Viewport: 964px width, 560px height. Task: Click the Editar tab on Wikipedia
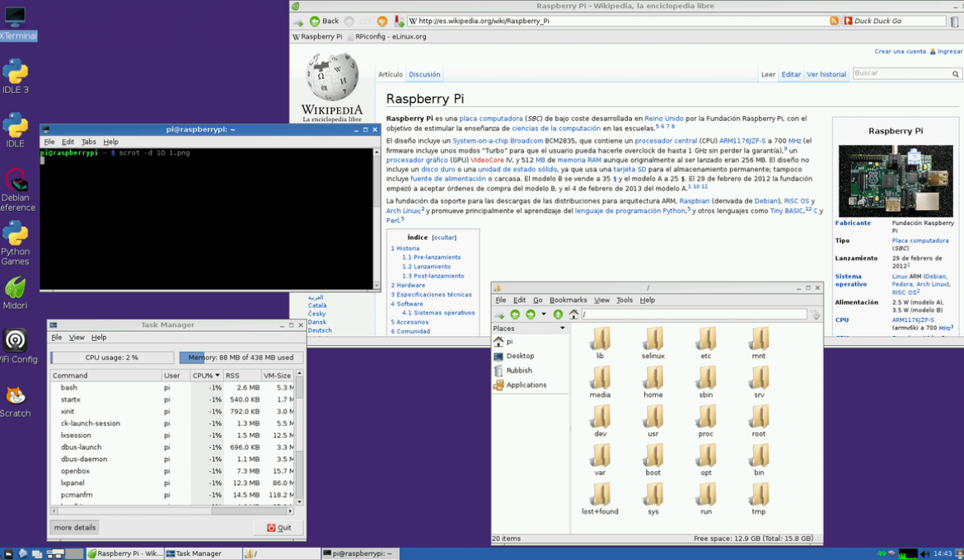pyautogui.click(x=791, y=74)
